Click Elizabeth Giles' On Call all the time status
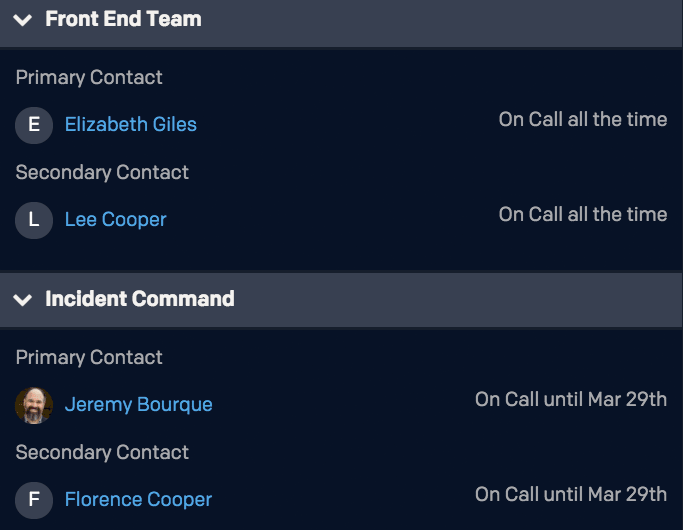 (x=582, y=119)
